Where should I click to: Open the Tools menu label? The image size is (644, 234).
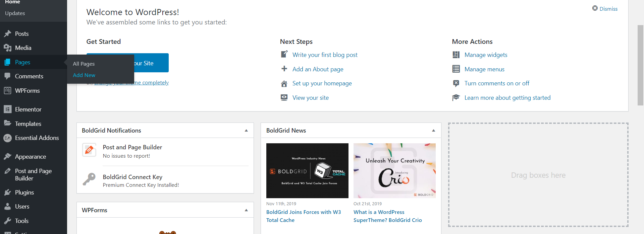(x=22, y=221)
